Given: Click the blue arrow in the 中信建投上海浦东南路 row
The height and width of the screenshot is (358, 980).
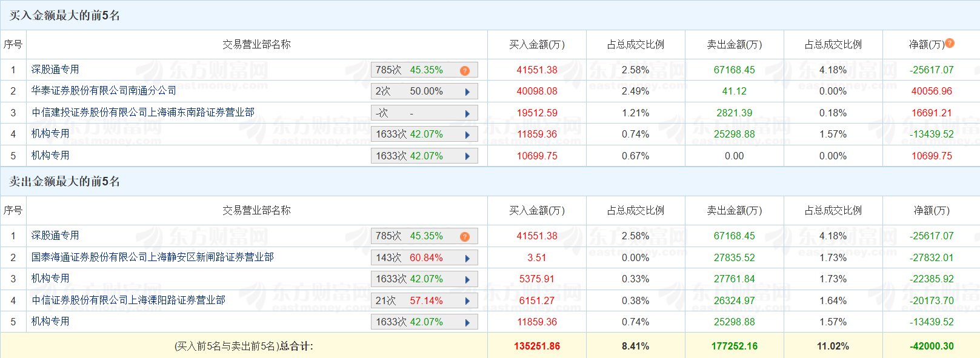Looking at the screenshot, I should pos(467,113).
